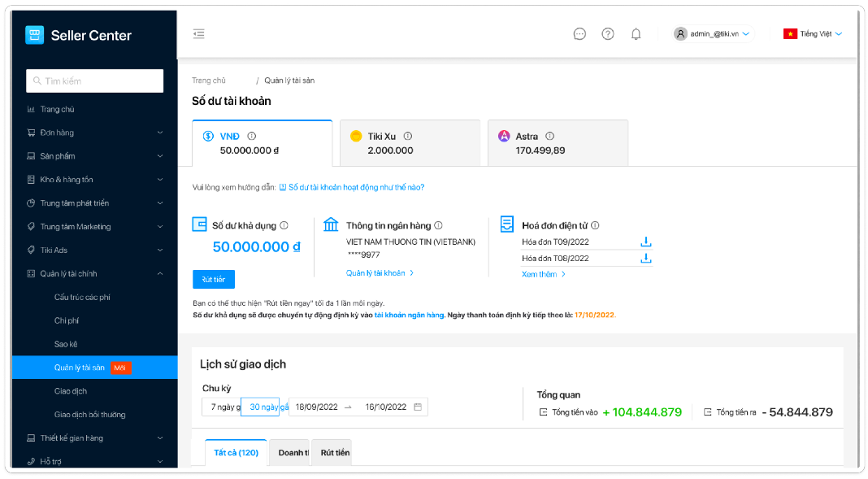
Task: Select the Doanh thu transactions tab
Action: [x=289, y=452]
